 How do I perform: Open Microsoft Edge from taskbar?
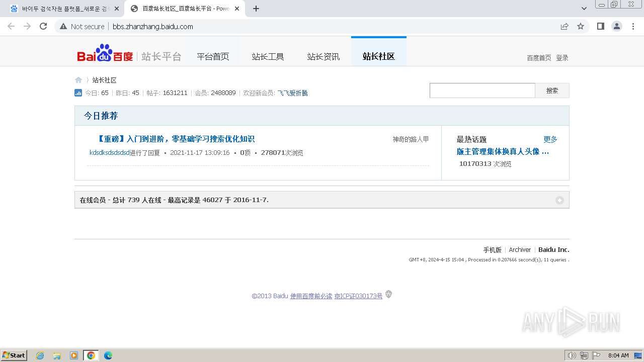108,355
